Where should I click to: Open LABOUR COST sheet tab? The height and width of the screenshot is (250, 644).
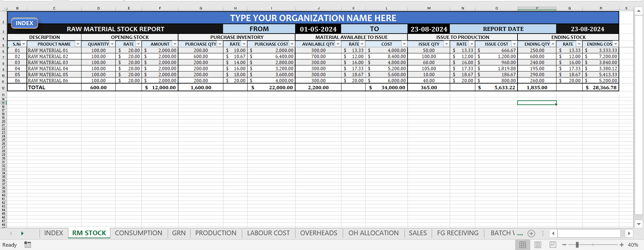click(268, 233)
